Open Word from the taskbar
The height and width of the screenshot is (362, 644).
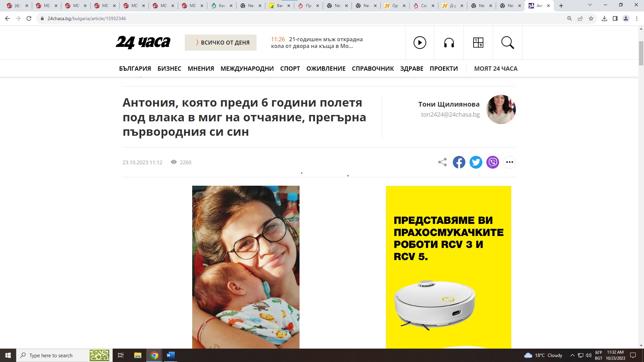tap(170, 355)
